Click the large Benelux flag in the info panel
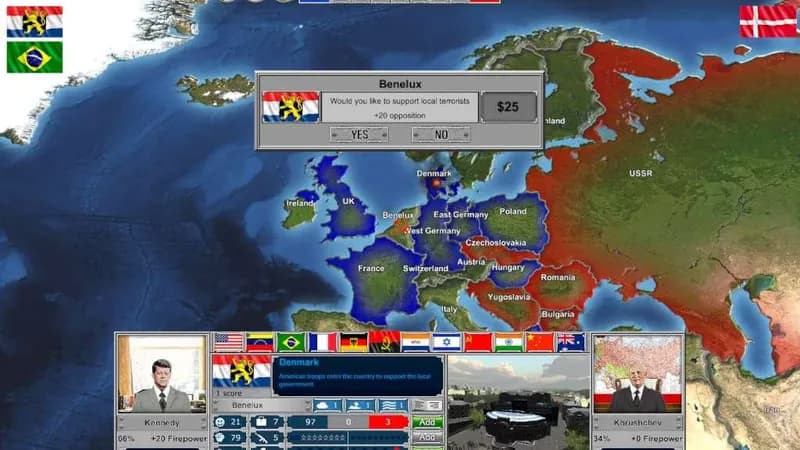Image resolution: width=800 pixels, height=450 pixels. pyautogui.click(x=242, y=371)
